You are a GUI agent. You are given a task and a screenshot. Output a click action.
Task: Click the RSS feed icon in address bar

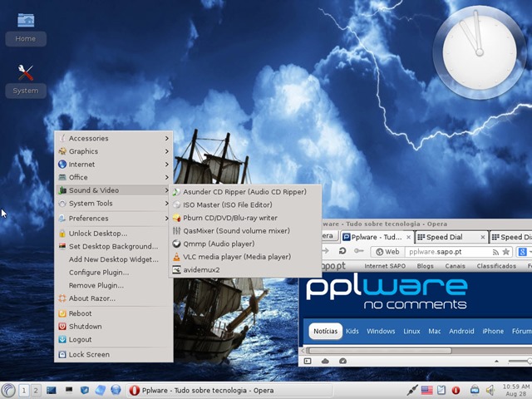pos(495,252)
